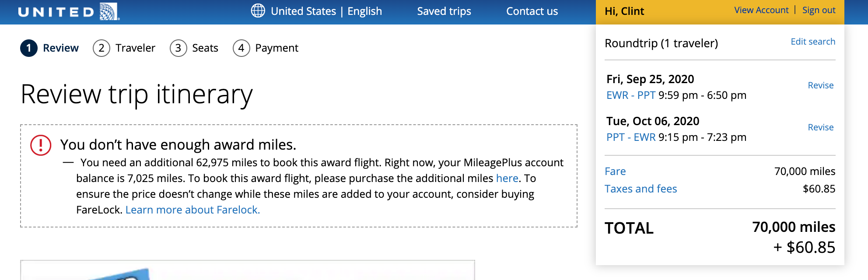Viewport: 868px width, 280px height.
Task: Open United States | English language selector
Action: tap(326, 11)
